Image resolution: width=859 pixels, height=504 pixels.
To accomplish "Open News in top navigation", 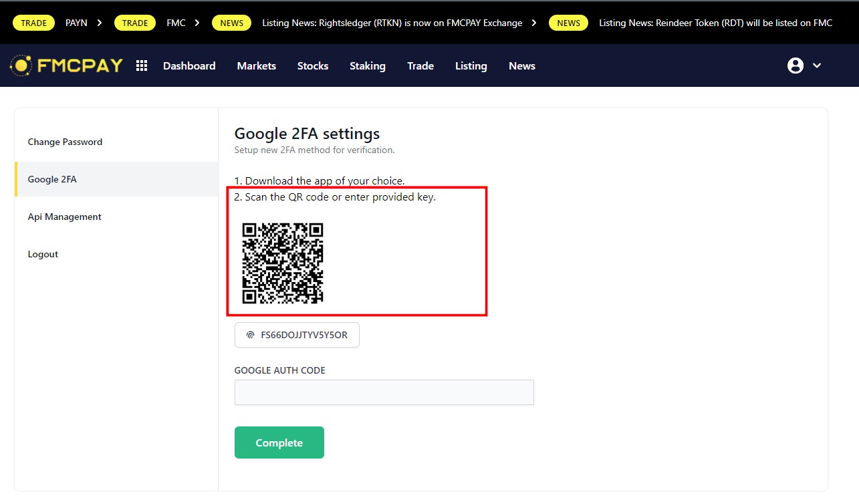I will (522, 66).
